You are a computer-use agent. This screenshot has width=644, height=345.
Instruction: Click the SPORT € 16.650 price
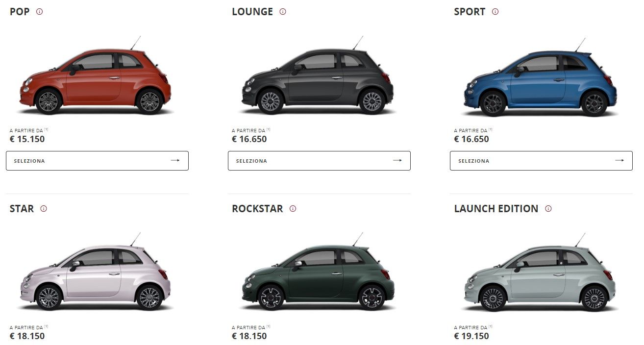(471, 139)
